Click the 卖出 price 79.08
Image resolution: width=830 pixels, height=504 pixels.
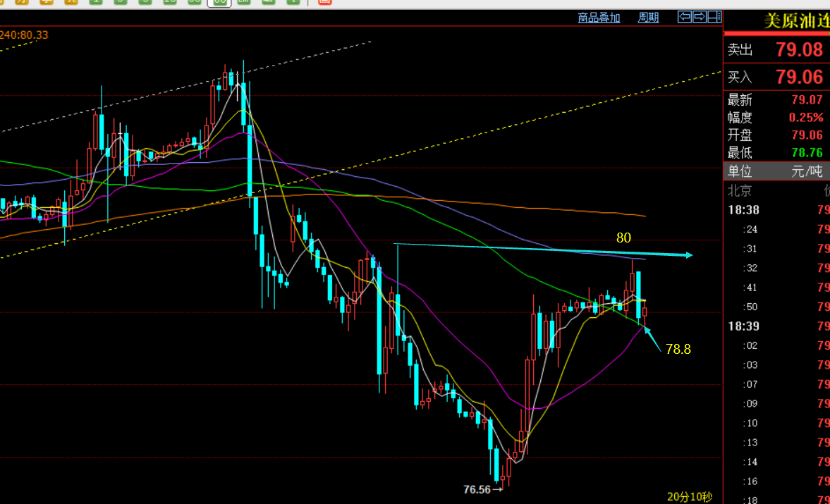799,50
